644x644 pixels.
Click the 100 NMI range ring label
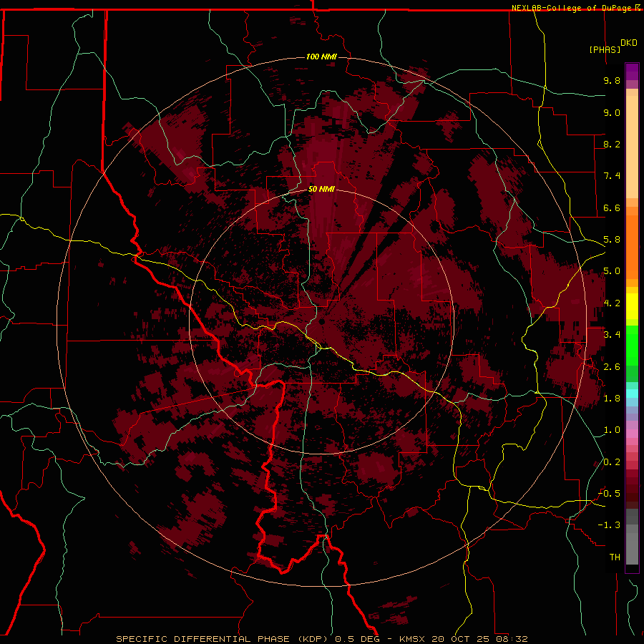[321, 57]
